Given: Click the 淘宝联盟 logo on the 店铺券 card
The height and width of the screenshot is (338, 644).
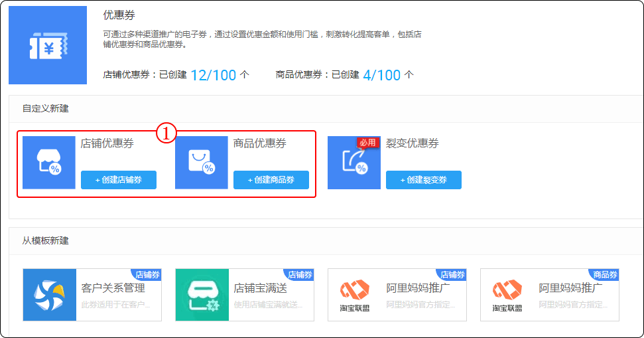Looking at the screenshot, I should point(354,295).
